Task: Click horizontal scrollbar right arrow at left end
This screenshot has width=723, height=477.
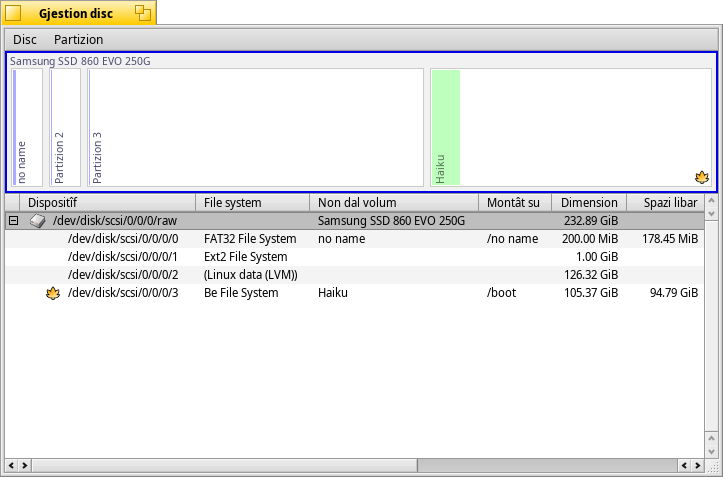Action: (x=24, y=465)
